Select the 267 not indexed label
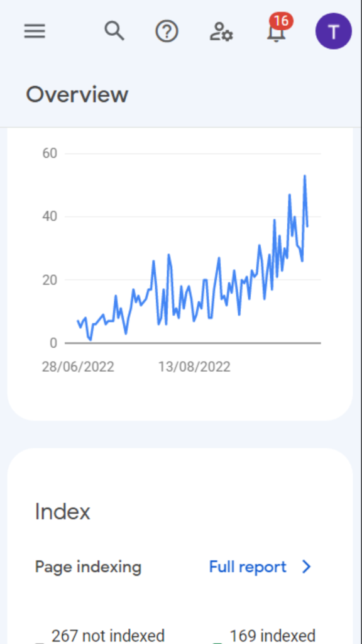This screenshot has width=362, height=644. [x=107, y=635]
